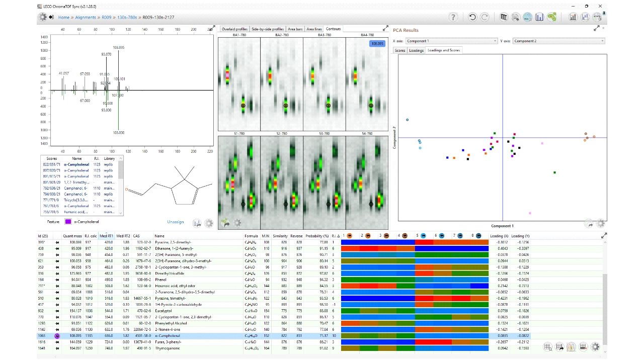Expand the PCA Results panel to full size

tap(597, 29)
